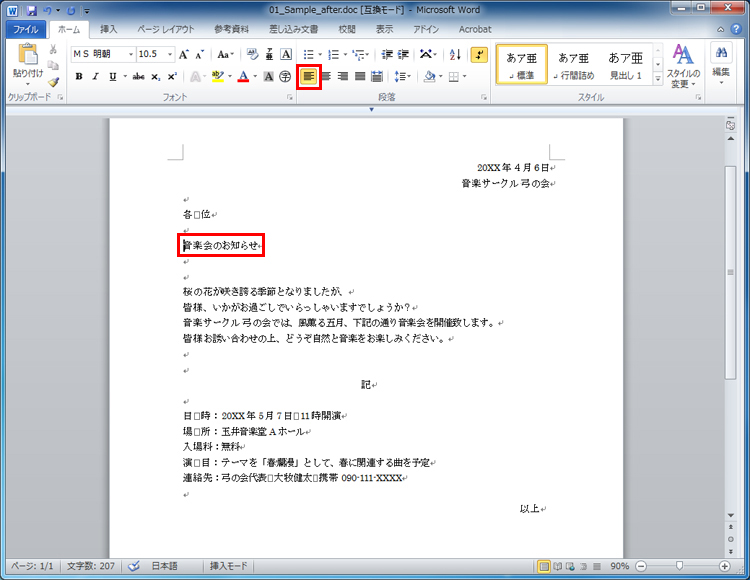Click the Paste (貼り付け) clipboard icon
Screen dimensions: 750x580
pos(28,54)
